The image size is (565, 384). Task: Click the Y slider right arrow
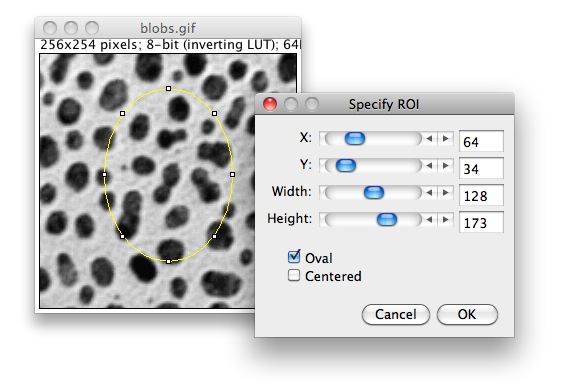tap(446, 166)
